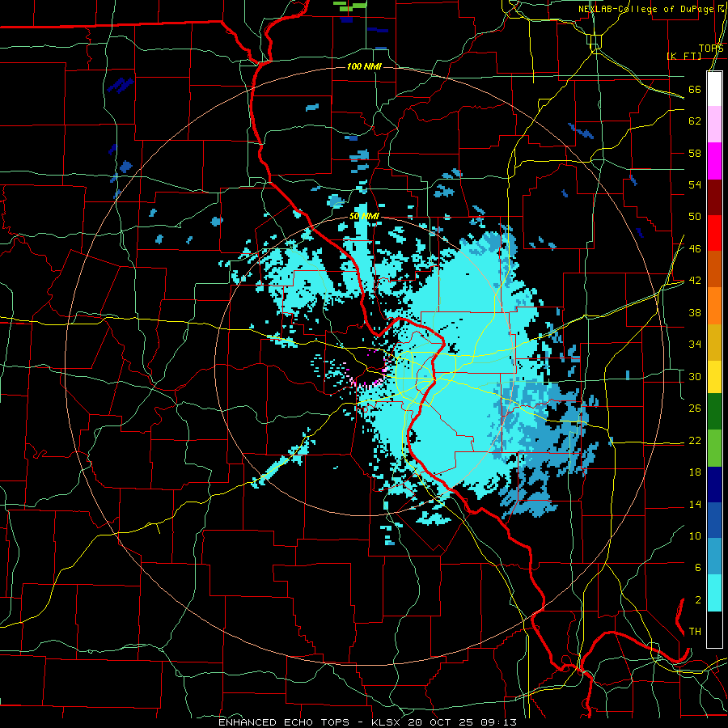Click the navy 22 kft legend swatch
Viewport: 728px width, 728px height.
coord(714,485)
